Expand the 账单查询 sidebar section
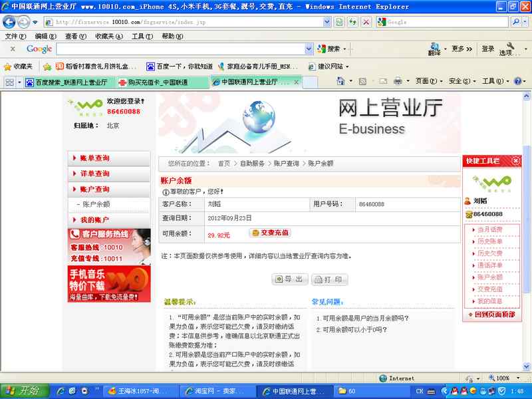Viewport: 532px width, 399px height. [x=109, y=158]
